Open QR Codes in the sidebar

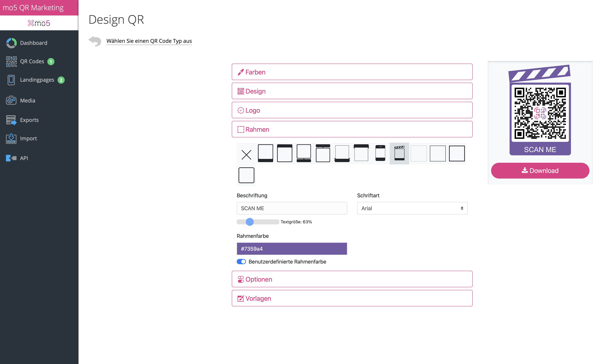[x=32, y=61]
